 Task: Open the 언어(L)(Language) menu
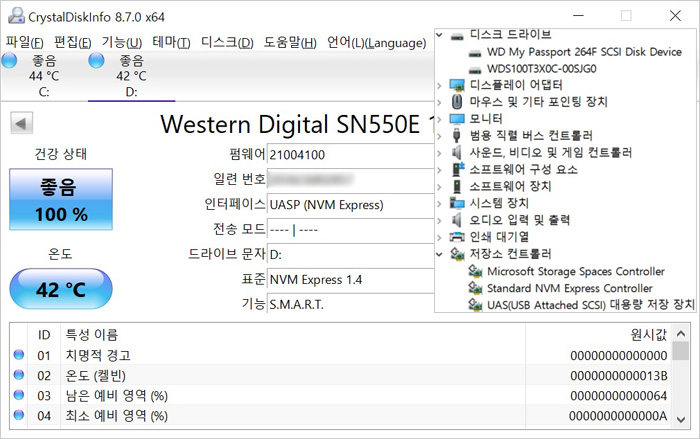pyautogui.click(x=376, y=42)
